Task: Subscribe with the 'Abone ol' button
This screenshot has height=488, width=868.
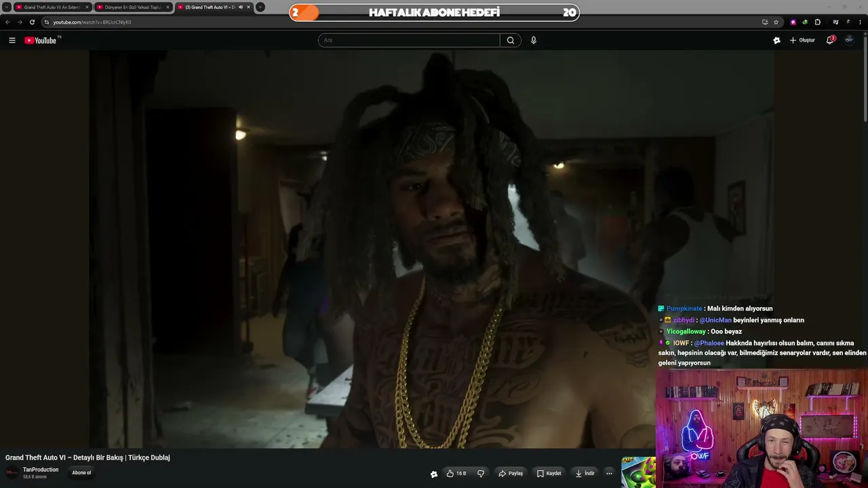Action: tap(81, 472)
